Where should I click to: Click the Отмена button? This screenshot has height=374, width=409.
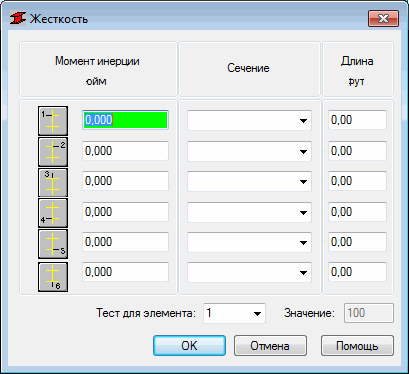coord(270,346)
